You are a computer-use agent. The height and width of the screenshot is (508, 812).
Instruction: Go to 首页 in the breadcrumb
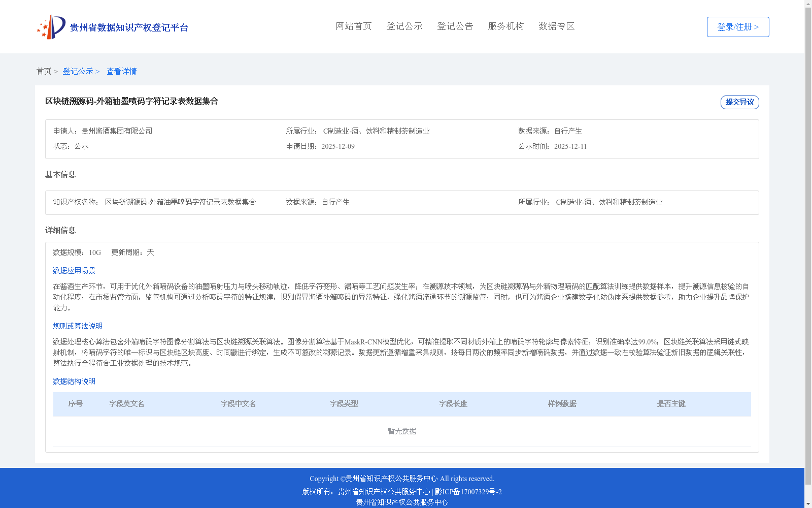(x=44, y=72)
